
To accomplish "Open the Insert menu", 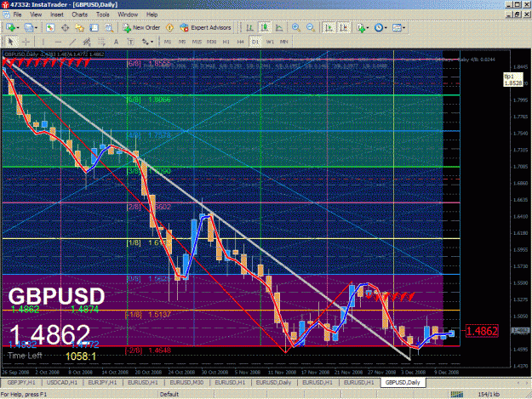I will (x=57, y=14).
